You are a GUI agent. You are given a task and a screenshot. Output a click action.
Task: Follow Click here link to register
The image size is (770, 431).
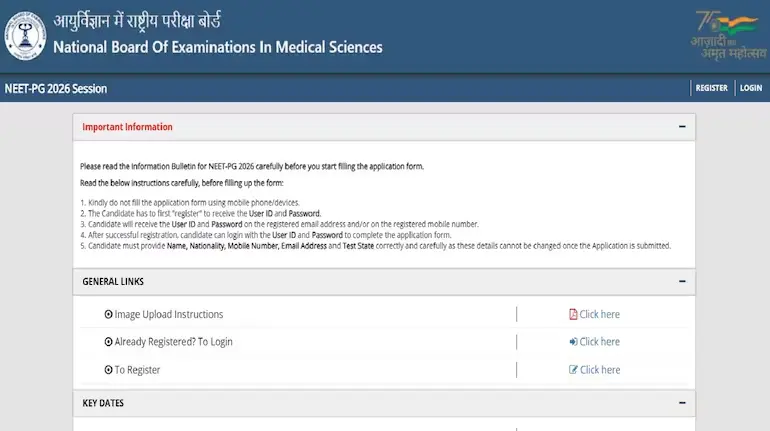600,370
